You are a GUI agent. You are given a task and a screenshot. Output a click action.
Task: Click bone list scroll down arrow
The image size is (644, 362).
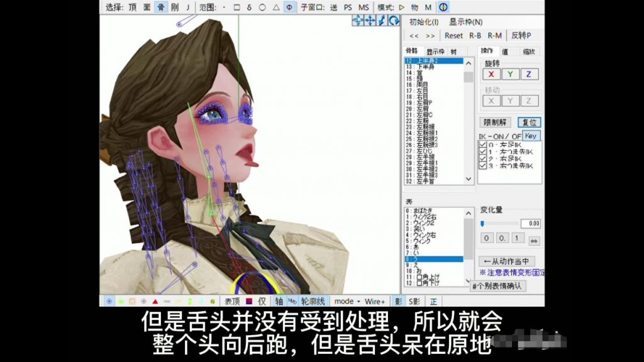(469, 179)
